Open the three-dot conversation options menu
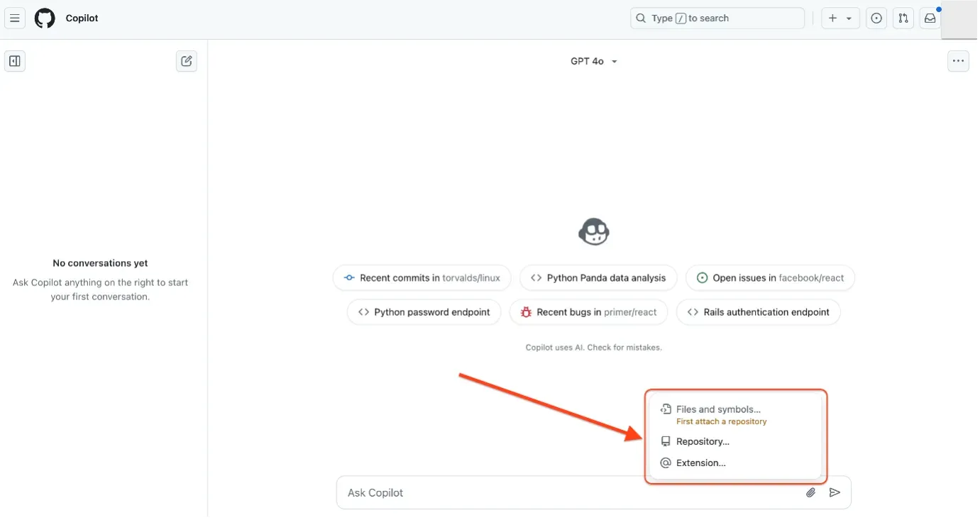This screenshot has height=520, width=980. [x=958, y=61]
